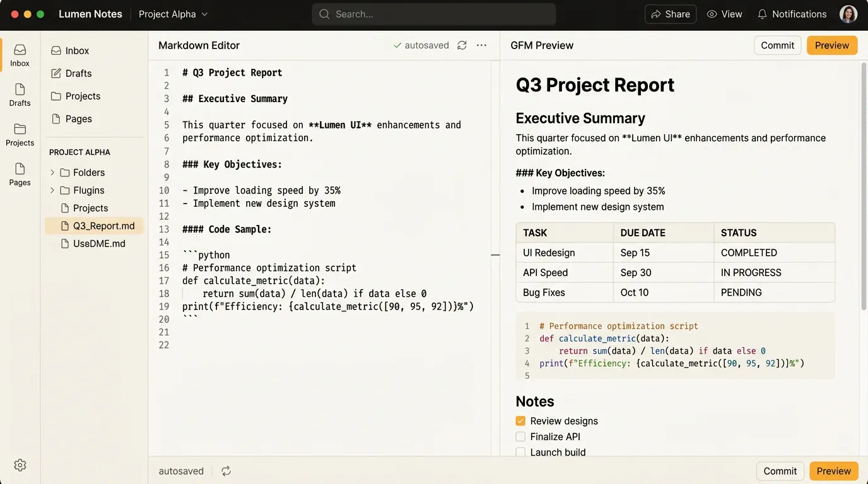Open the Project Alpha dropdown
Screen dimensions: 868x484
(x=173, y=14)
